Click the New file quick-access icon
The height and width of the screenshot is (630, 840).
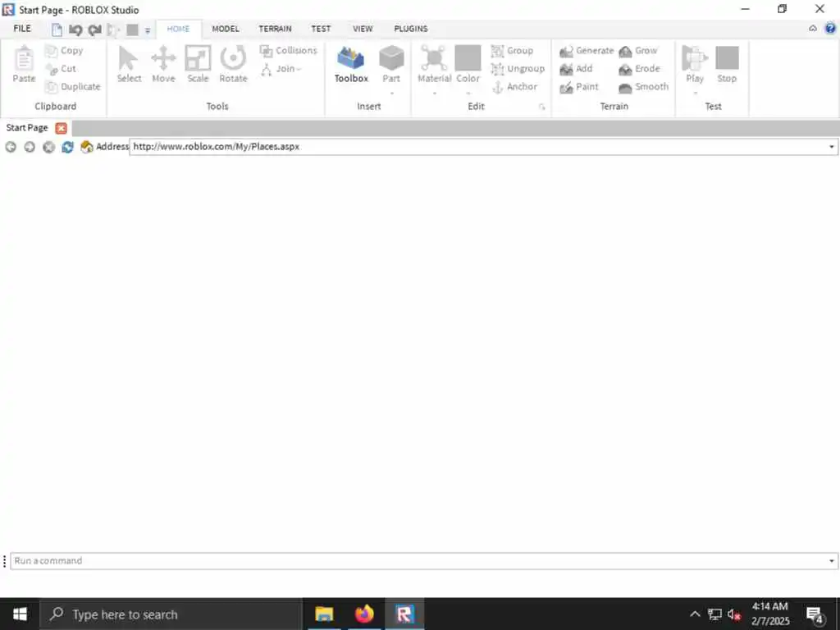[57, 30]
